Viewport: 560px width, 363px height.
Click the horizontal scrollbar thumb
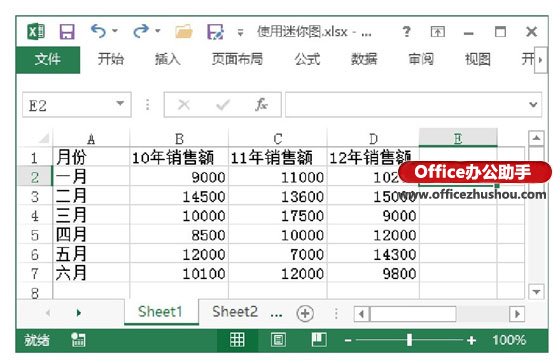(x=413, y=314)
